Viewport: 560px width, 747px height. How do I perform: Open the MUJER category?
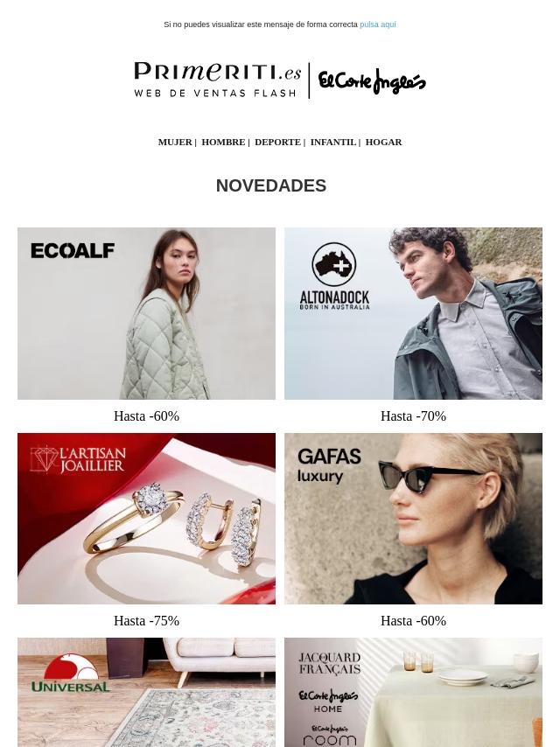pos(175,142)
